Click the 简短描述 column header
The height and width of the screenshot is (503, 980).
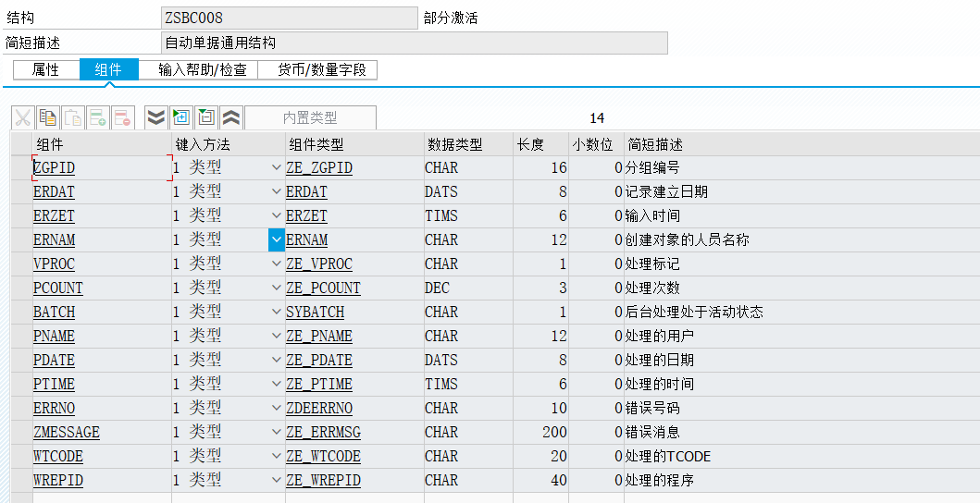click(x=802, y=144)
